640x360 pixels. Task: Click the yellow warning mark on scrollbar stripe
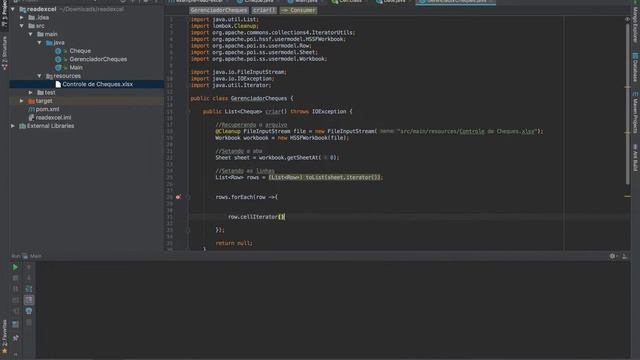[x=627, y=196]
